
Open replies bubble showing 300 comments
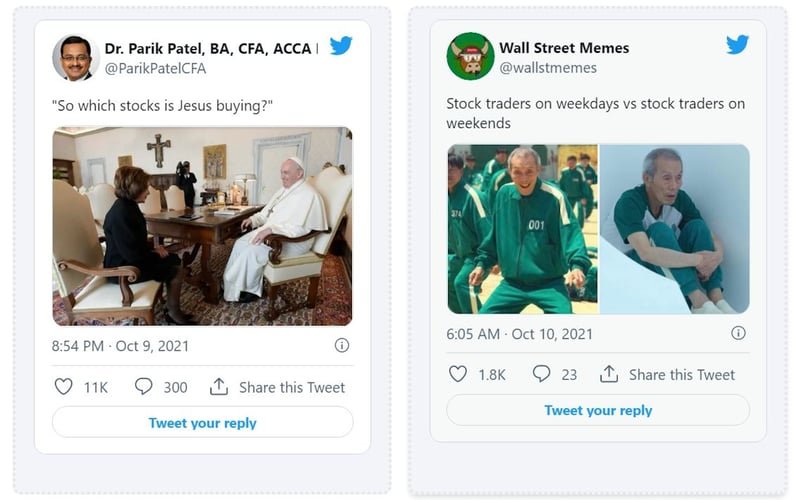144,387
